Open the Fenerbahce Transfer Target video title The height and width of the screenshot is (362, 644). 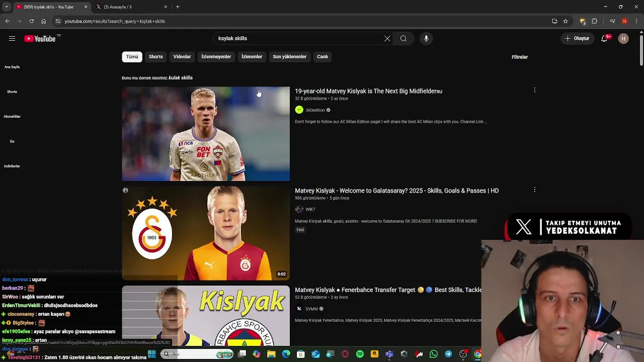point(388,290)
